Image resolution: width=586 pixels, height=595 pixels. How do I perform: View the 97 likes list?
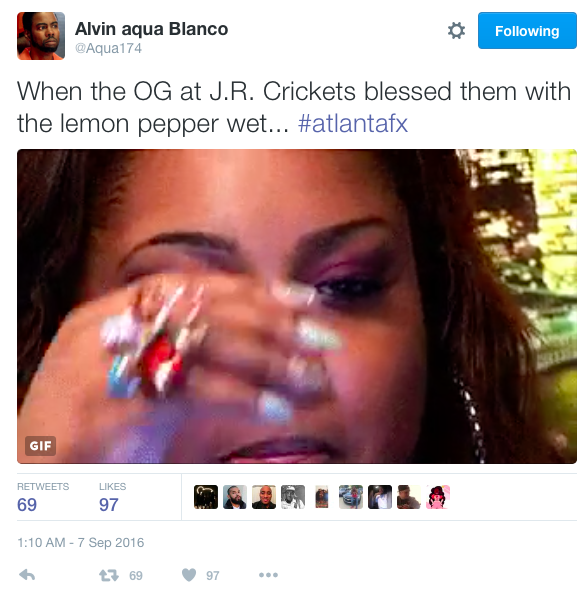(x=112, y=497)
